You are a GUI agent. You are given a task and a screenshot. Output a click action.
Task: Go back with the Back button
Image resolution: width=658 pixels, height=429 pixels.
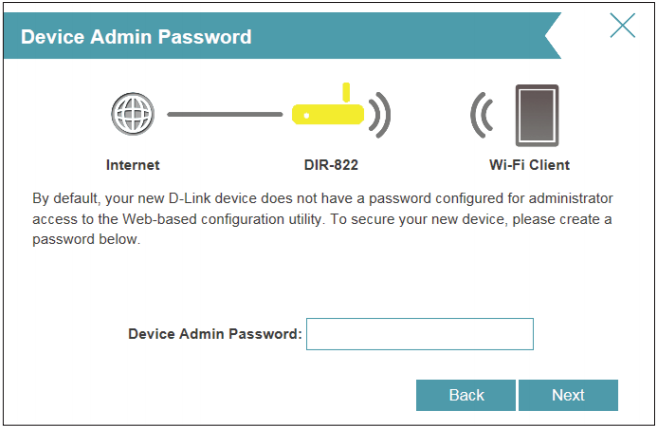click(x=466, y=395)
